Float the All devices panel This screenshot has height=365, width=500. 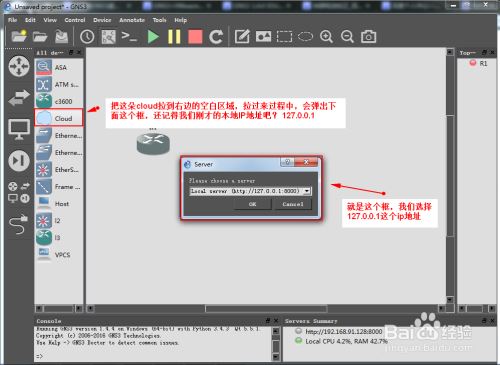coord(71,52)
